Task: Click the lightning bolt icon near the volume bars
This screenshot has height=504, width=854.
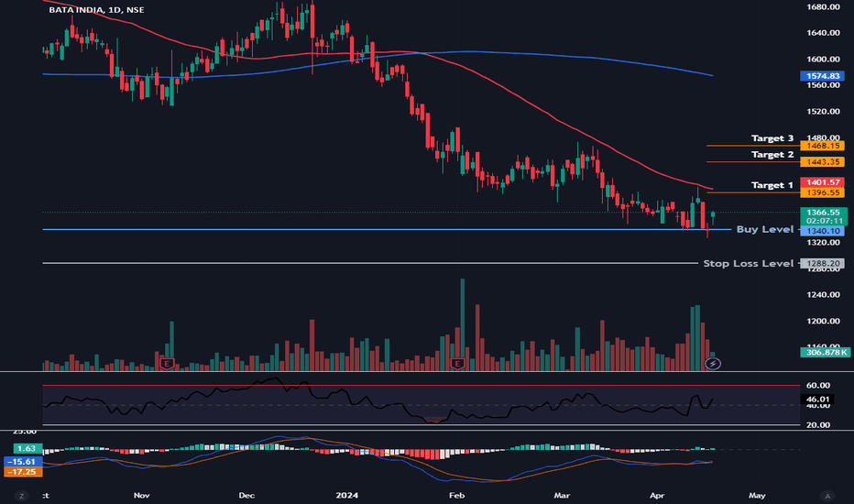Action: (x=713, y=364)
